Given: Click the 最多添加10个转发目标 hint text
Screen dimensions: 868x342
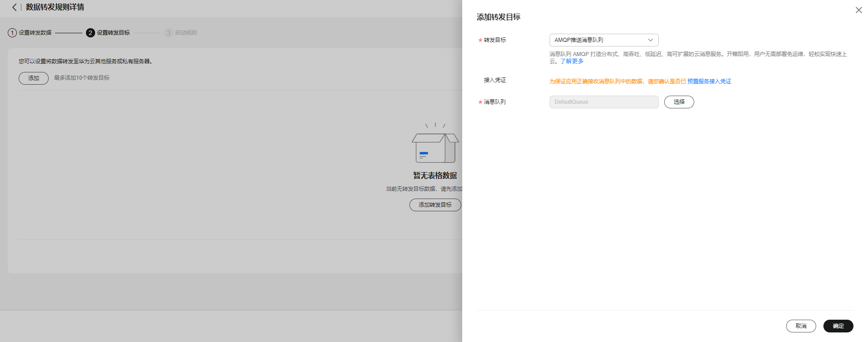Looking at the screenshot, I should (82, 78).
